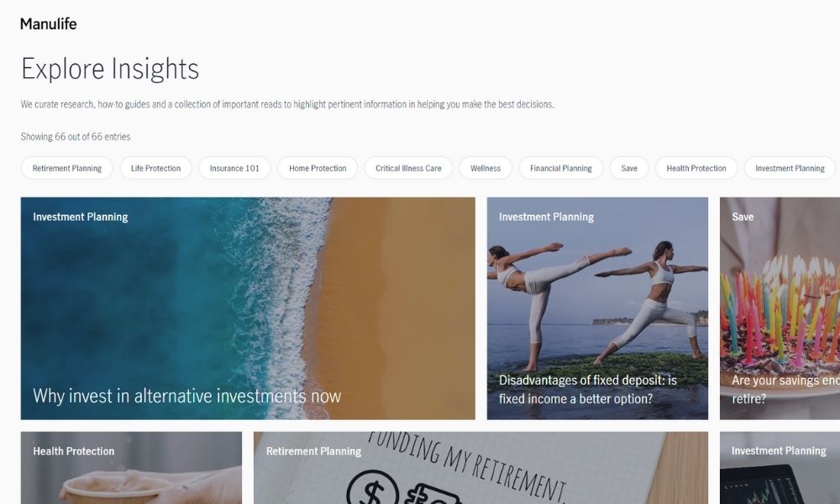Open the Health Protection cup image card
The image size is (840, 504).
pos(131,468)
